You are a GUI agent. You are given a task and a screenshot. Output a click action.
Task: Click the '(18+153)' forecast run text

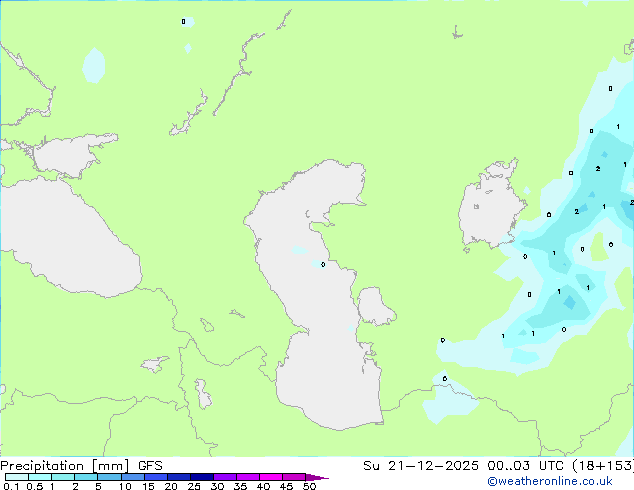[x=602, y=466]
